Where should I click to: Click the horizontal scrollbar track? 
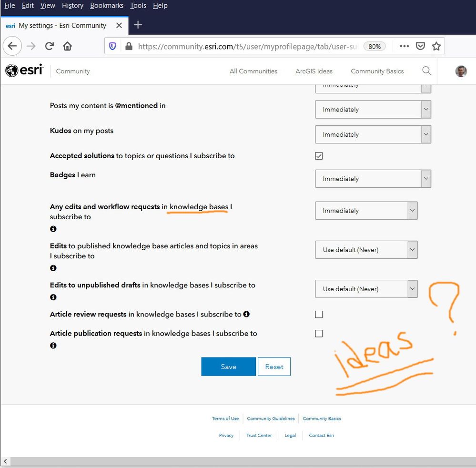243,461
